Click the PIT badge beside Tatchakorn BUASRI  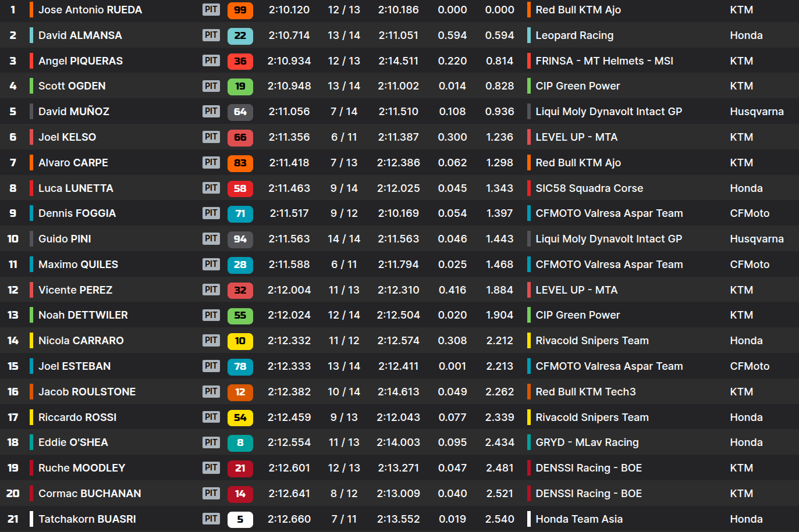(x=211, y=519)
